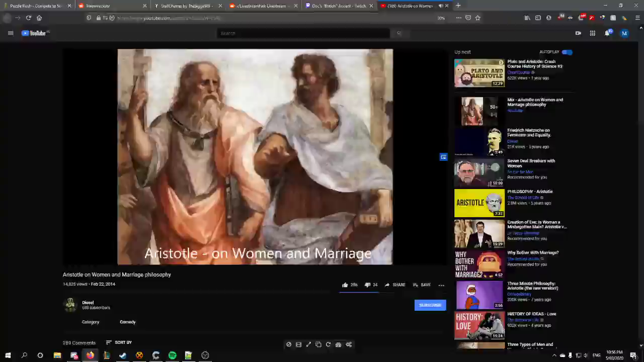Click the picture-in-picture button beside video
This screenshot has width=644, height=362.
[x=443, y=157]
